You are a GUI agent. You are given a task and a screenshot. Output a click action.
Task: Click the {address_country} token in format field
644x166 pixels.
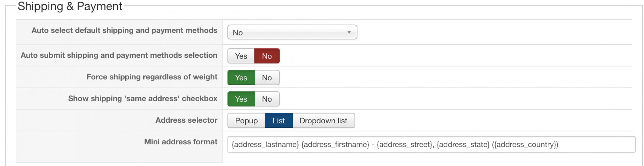coord(525,145)
